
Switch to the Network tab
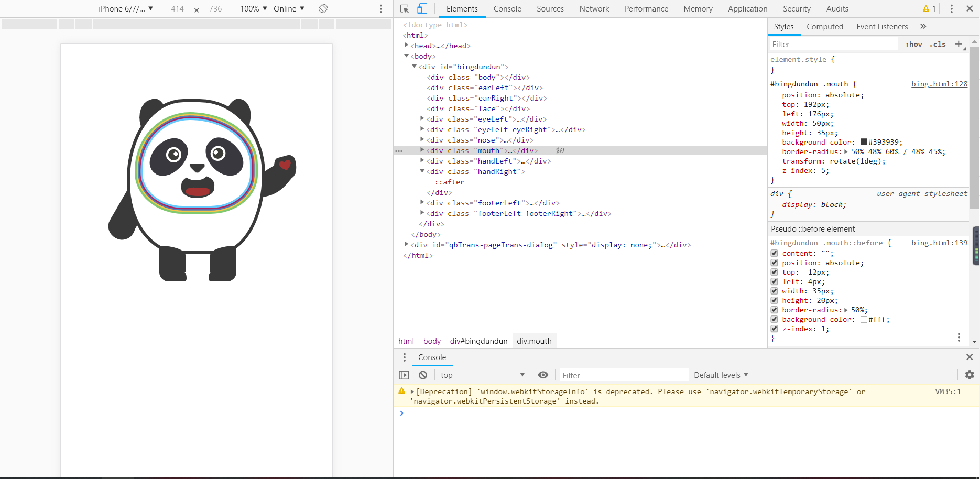coord(594,9)
